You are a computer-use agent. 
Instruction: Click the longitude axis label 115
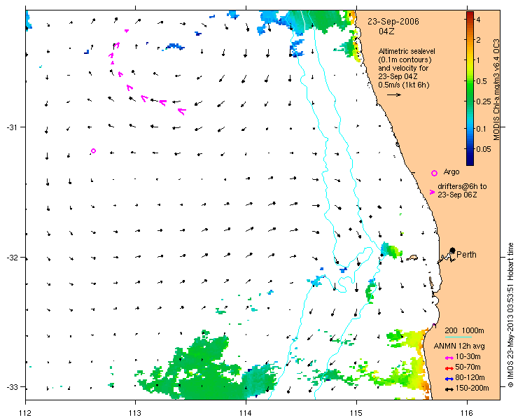[x=356, y=413]
